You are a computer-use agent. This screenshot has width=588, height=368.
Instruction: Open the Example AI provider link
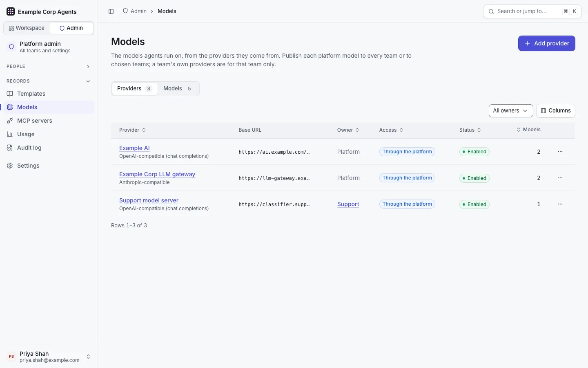134,148
